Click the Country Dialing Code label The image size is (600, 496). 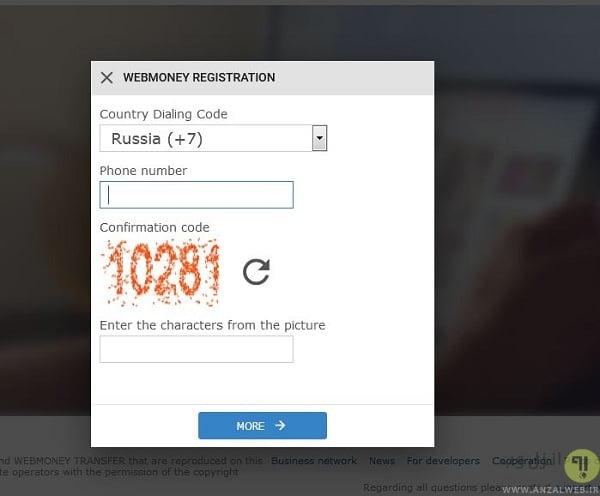(x=163, y=114)
